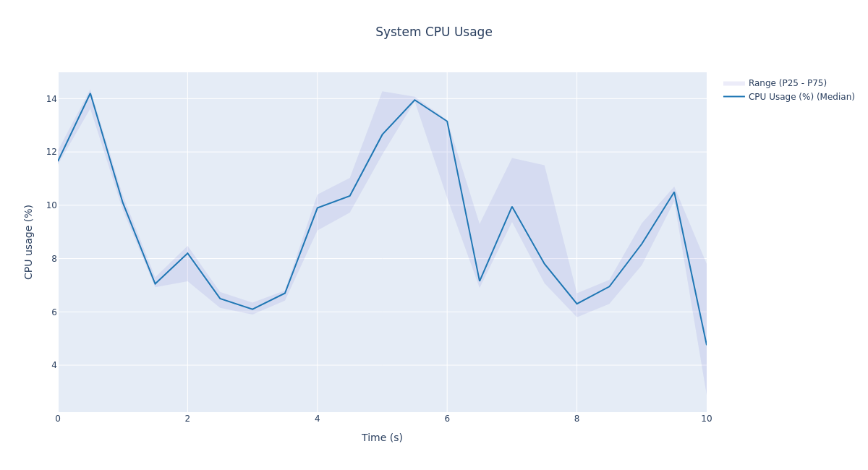Click the x-axis tick label 4
868x470 pixels.
pos(317,419)
